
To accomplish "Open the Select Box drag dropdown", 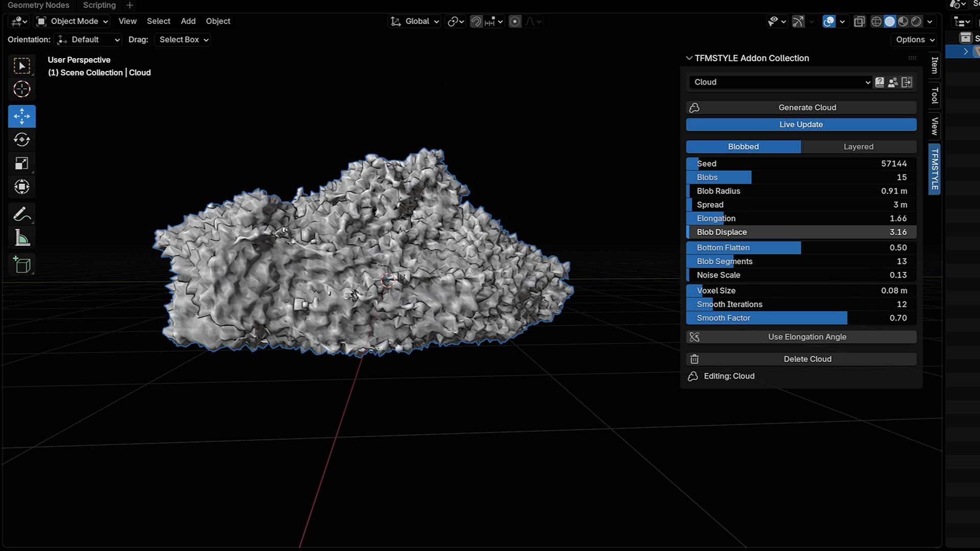I will (183, 40).
